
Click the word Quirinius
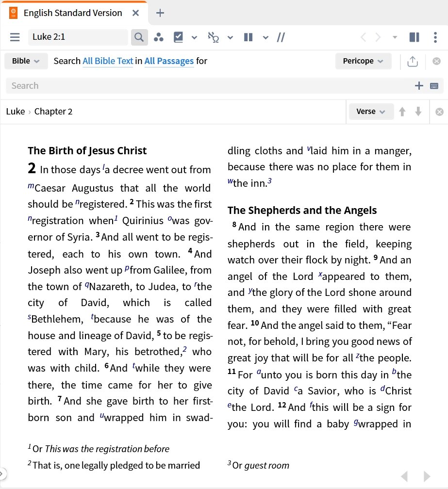[x=143, y=220]
